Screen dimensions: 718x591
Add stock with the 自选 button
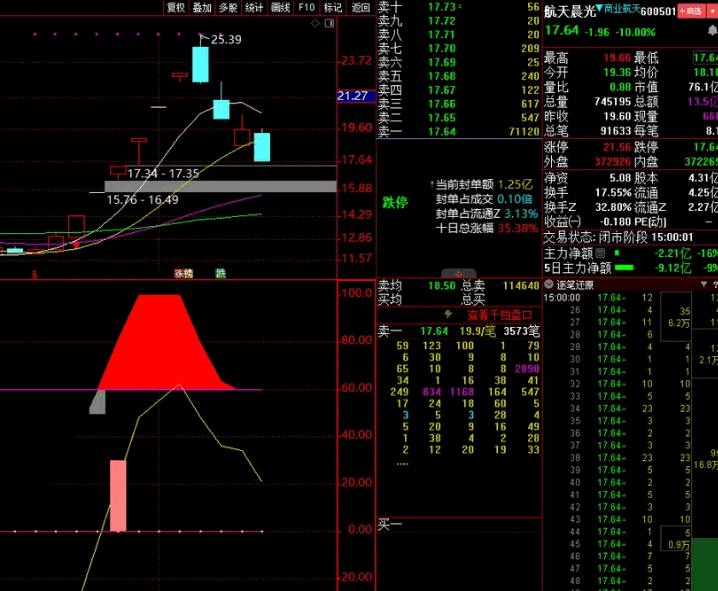pos(691,11)
